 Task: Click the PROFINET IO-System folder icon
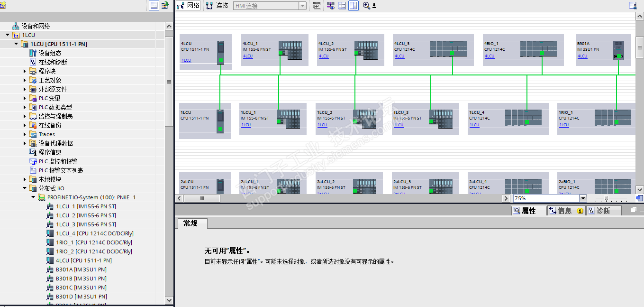tap(42, 197)
